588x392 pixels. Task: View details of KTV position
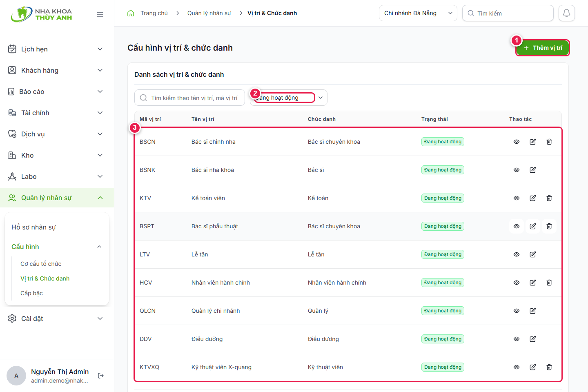[517, 198]
